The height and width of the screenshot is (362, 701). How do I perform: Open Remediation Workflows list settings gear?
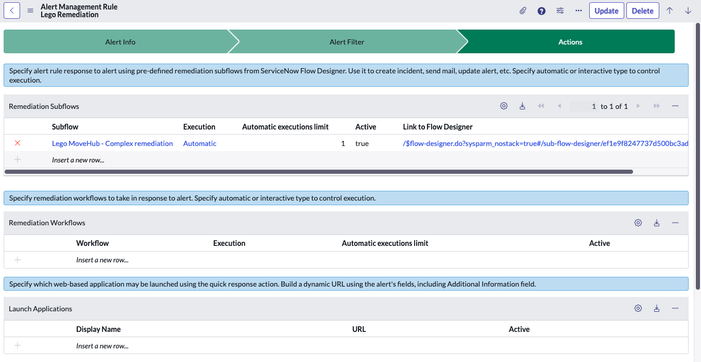pyautogui.click(x=638, y=223)
